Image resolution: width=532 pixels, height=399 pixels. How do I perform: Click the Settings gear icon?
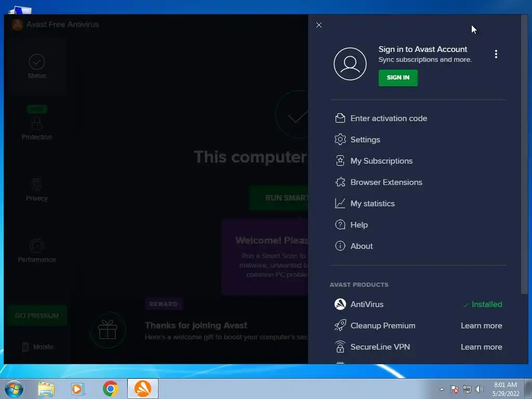coord(340,139)
